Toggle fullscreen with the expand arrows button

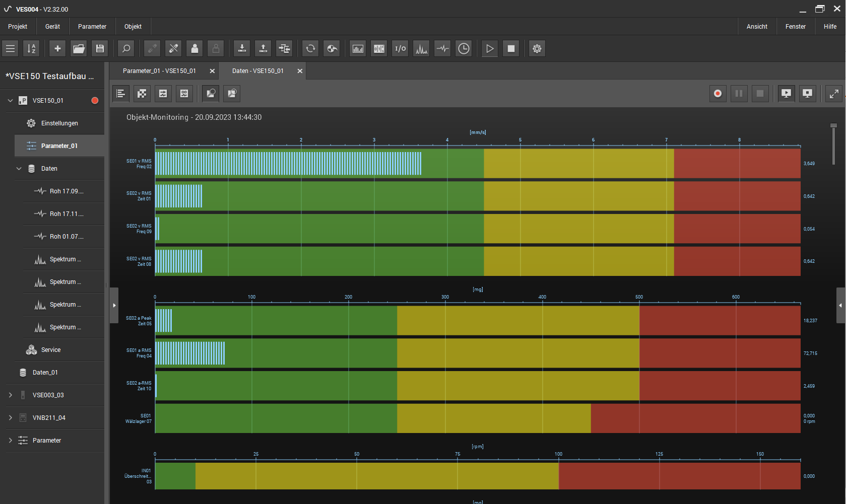pos(834,94)
